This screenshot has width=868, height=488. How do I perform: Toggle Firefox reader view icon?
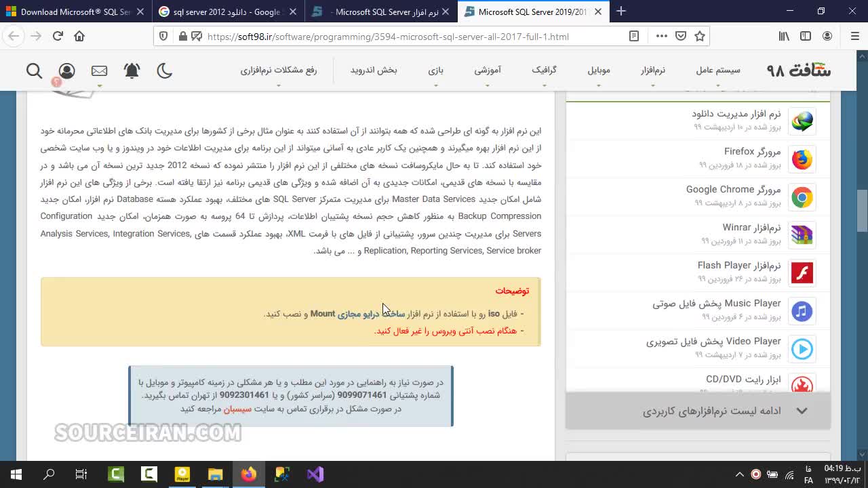tap(634, 37)
